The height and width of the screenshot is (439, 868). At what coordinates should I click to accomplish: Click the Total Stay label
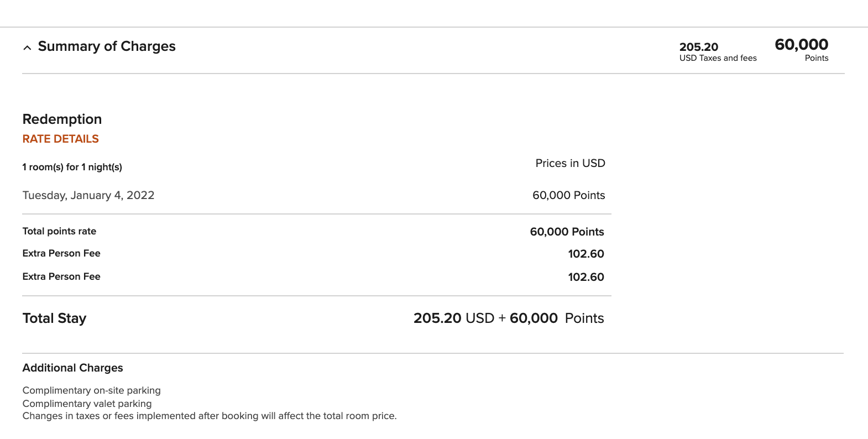click(54, 318)
